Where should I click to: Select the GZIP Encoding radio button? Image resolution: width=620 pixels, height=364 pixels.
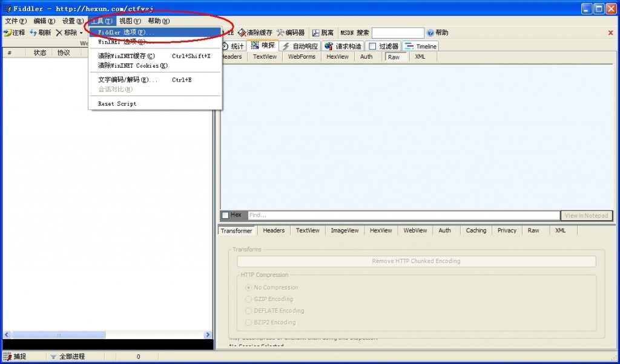(x=248, y=299)
